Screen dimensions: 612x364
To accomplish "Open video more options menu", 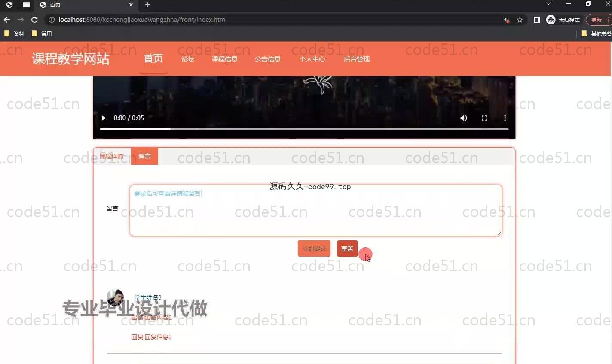I will [505, 118].
